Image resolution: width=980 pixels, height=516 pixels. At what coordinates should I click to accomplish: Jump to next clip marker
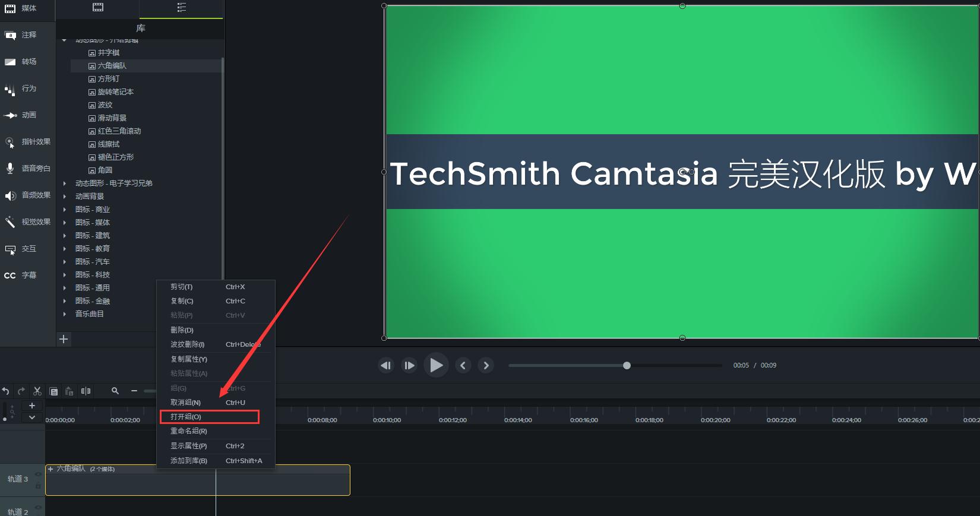pos(486,365)
